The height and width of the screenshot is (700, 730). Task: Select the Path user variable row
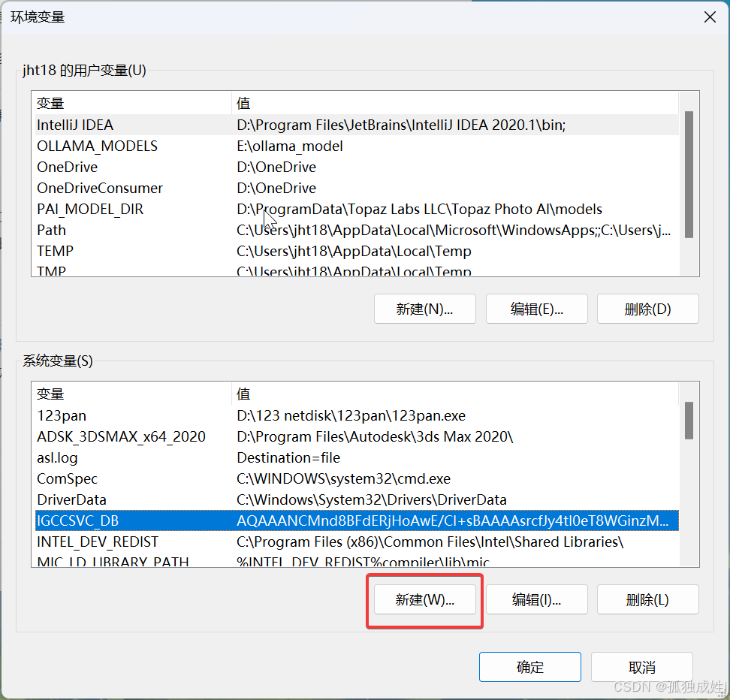click(150, 230)
